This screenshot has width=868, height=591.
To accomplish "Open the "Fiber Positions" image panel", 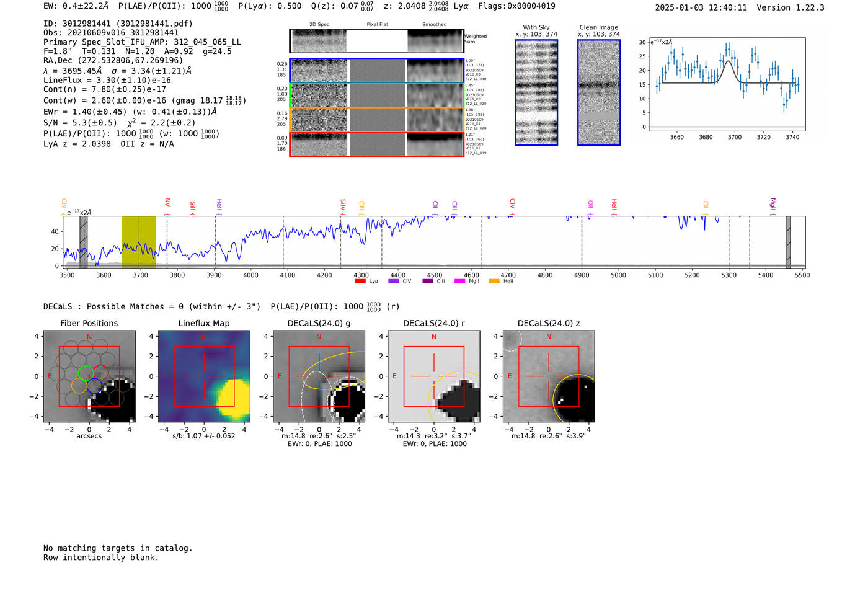I will click(x=89, y=376).
